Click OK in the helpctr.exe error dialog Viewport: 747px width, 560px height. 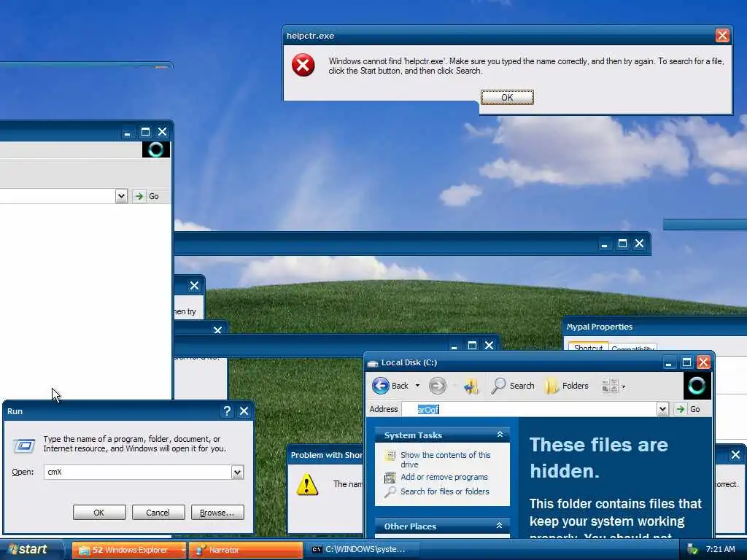(507, 97)
